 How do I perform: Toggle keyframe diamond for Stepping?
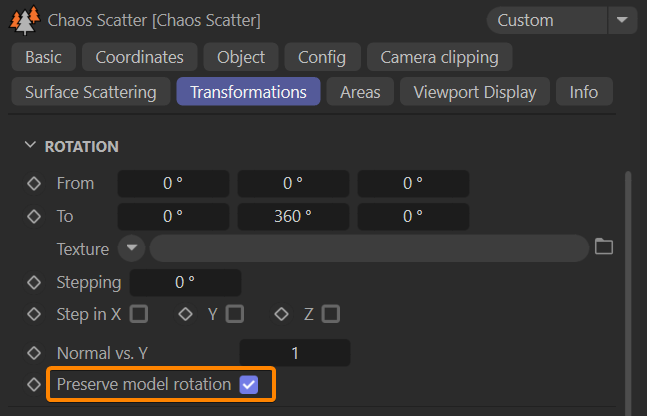click(34, 283)
